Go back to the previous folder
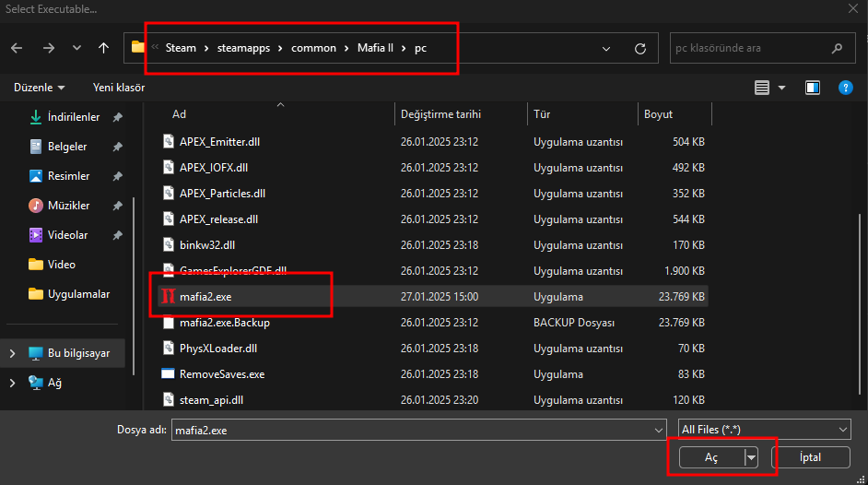 point(17,48)
